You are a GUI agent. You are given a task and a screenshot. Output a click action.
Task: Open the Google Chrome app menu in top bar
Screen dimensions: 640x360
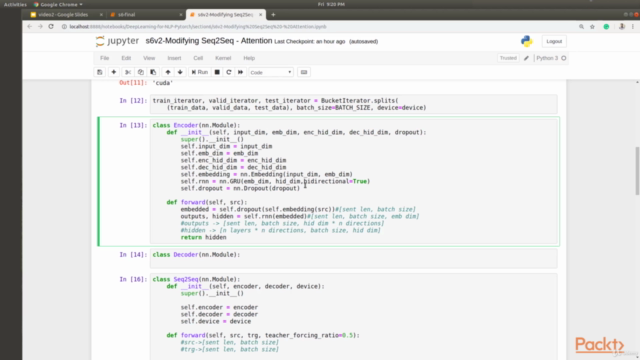(x=58, y=4)
